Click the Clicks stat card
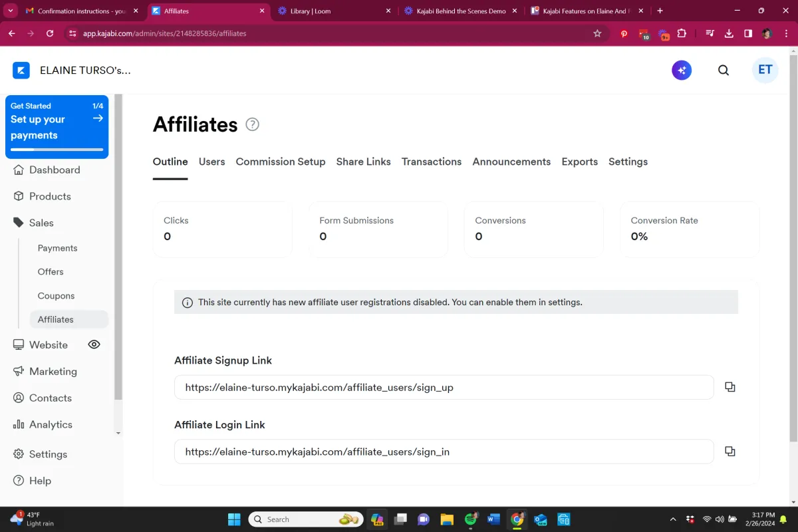The width and height of the screenshot is (798, 532). tap(223, 229)
